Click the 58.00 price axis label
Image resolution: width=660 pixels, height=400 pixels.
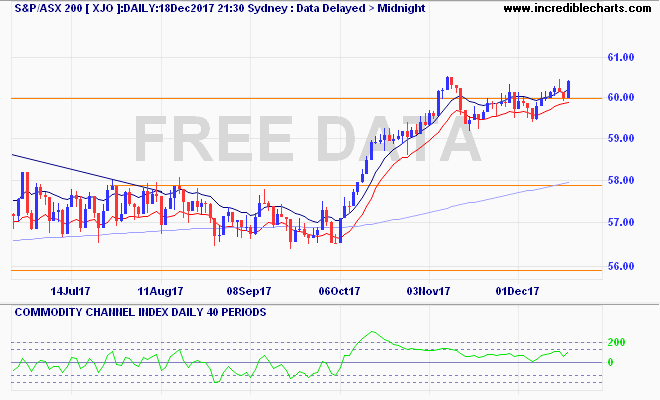coord(620,180)
